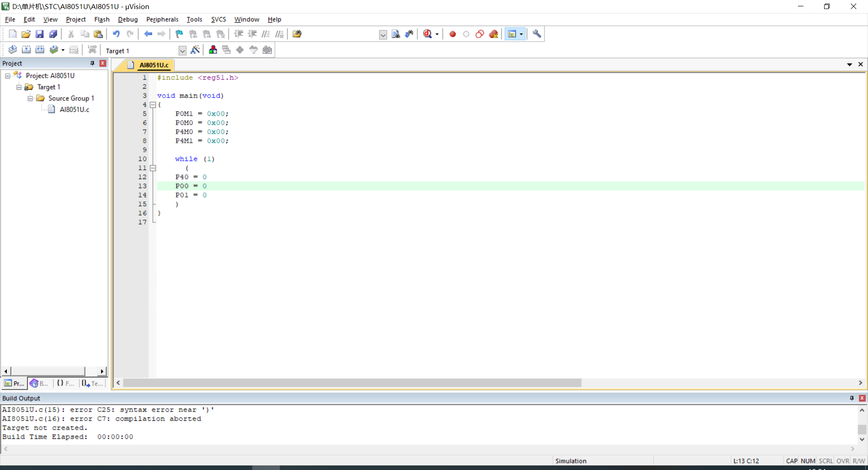Viewport: 868px width, 470px height.
Task: Close the Project panel
Action: 103,63
